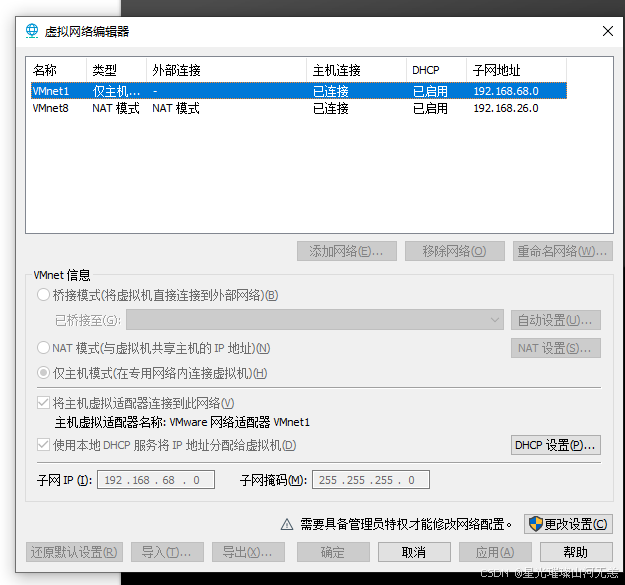The height and width of the screenshot is (585, 625).
Task: Click the 更改设置(C) shield button
Action: click(568, 524)
